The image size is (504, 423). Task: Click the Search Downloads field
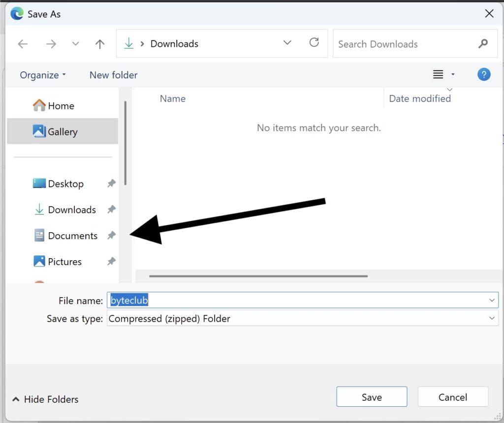click(404, 44)
